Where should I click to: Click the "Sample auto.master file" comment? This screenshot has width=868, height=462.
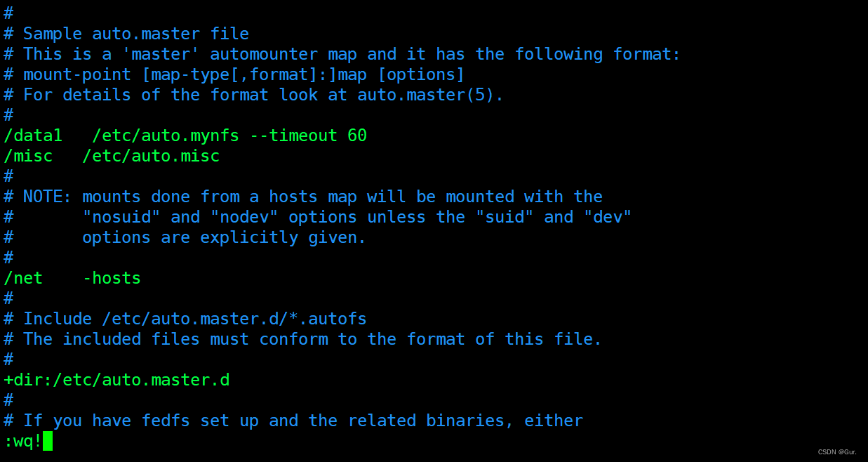[136, 34]
